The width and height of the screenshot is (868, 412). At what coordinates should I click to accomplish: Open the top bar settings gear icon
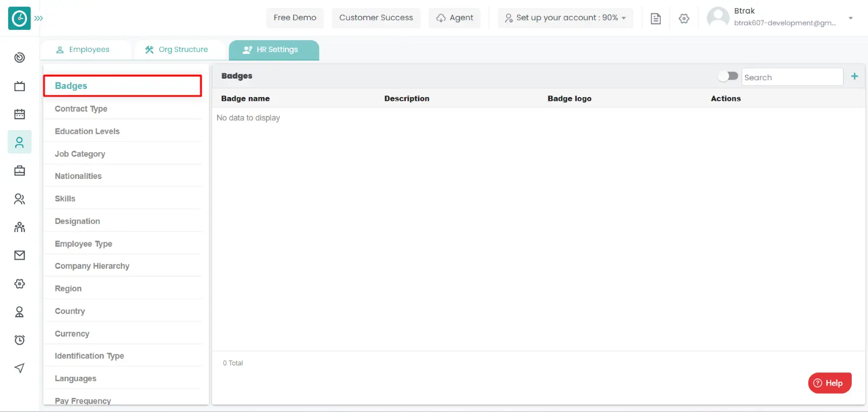point(684,18)
